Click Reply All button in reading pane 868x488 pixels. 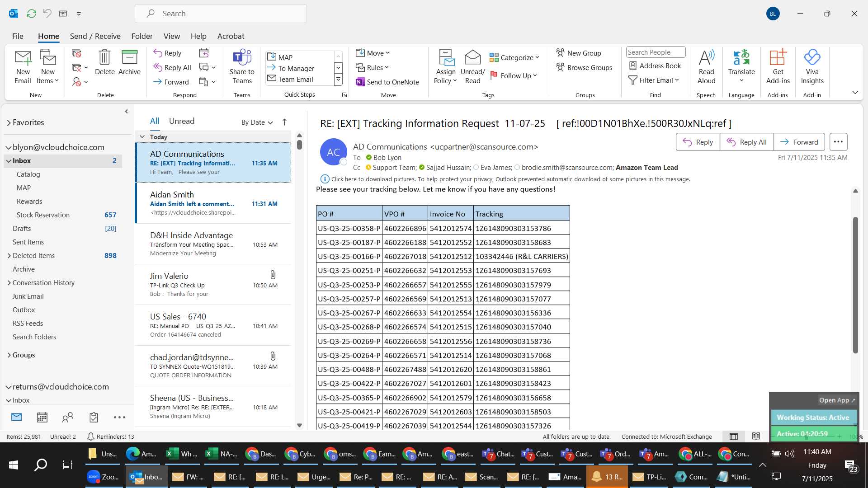pos(746,142)
